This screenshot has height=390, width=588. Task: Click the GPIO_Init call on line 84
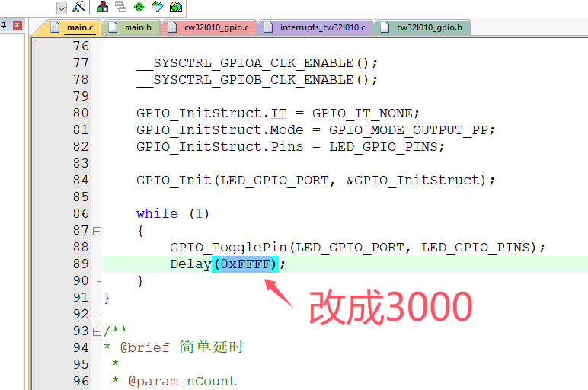[x=174, y=180]
